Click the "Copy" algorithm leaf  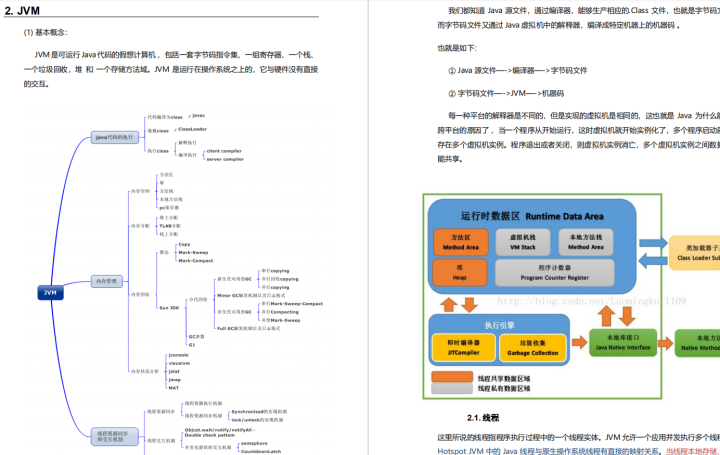184,244
